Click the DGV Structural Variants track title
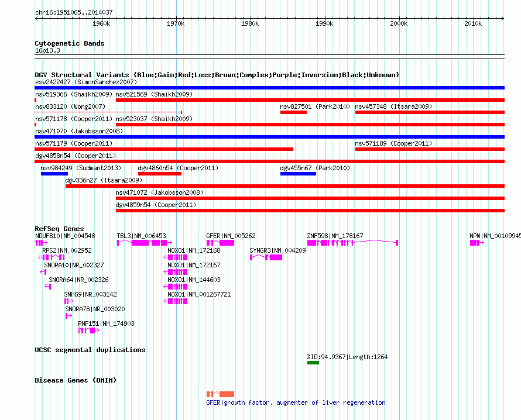The width and height of the screenshot is (521, 420). pyautogui.click(x=217, y=75)
